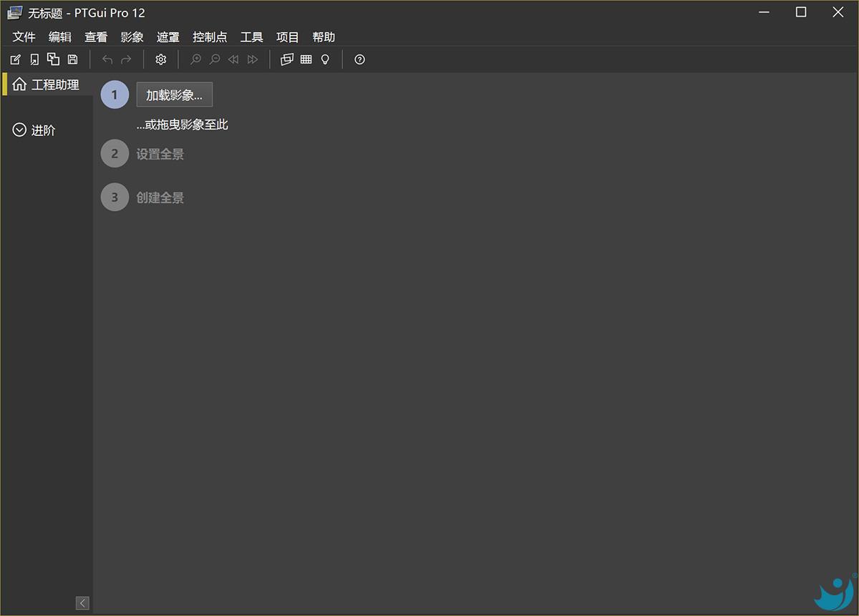
Task: Open options via the gear icon
Action: pos(161,59)
